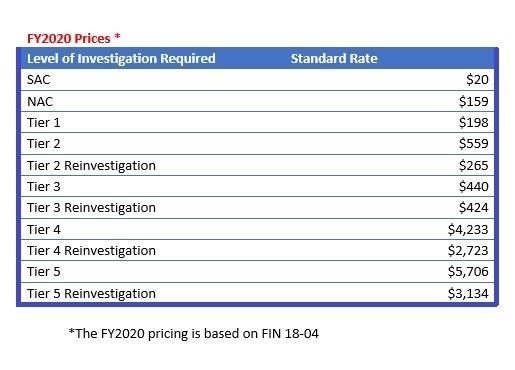Viewport: 515px width, 370px height.
Task: Select the Tier 2 row label
Action: tap(44, 144)
